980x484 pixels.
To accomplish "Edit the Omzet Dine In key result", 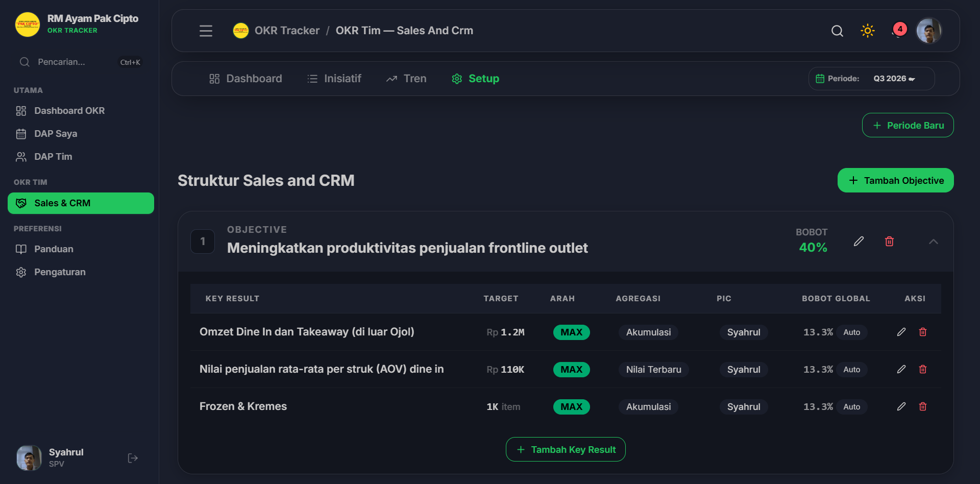I will [901, 332].
